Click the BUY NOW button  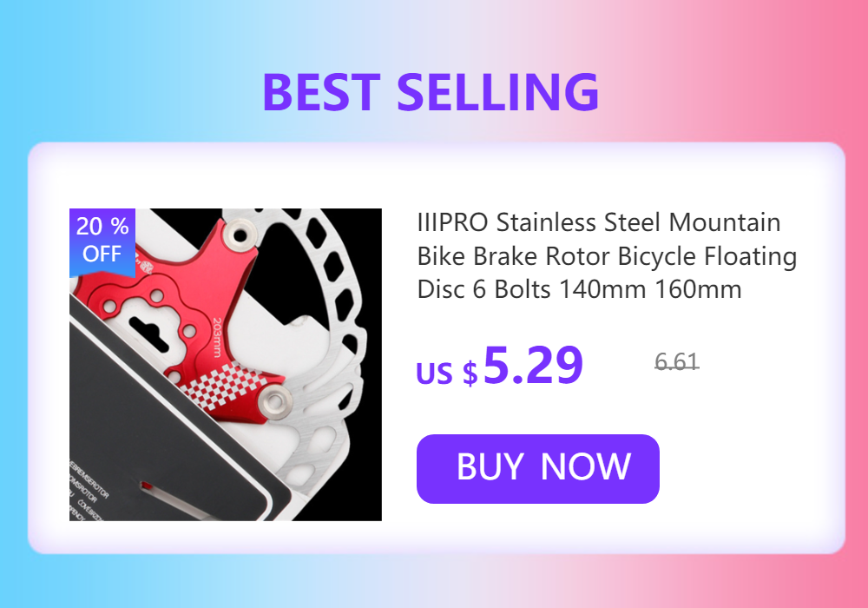[x=537, y=468]
